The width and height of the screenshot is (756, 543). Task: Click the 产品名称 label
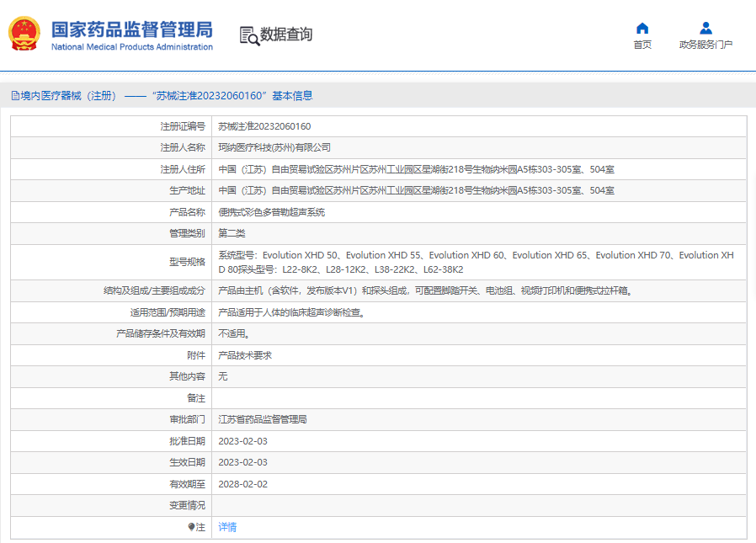click(187, 212)
